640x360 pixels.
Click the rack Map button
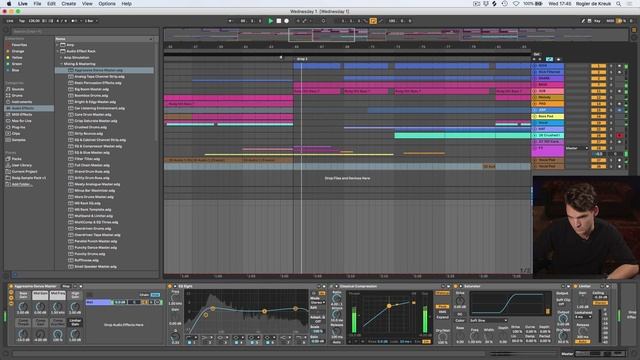(x=66, y=287)
